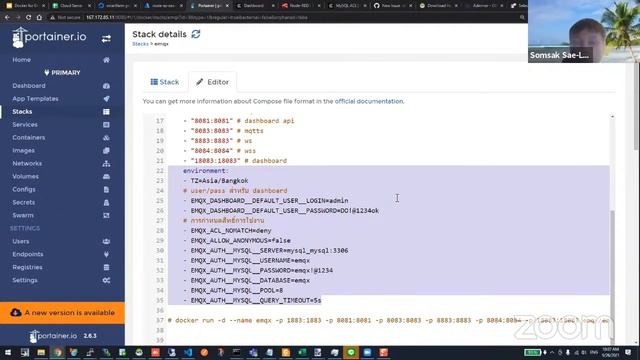
Task: Click the refresh icon beside Stack details
Action: coord(196,34)
